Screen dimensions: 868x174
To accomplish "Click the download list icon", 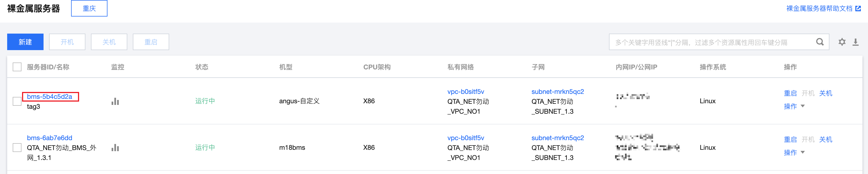I will [x=856, y=42].
